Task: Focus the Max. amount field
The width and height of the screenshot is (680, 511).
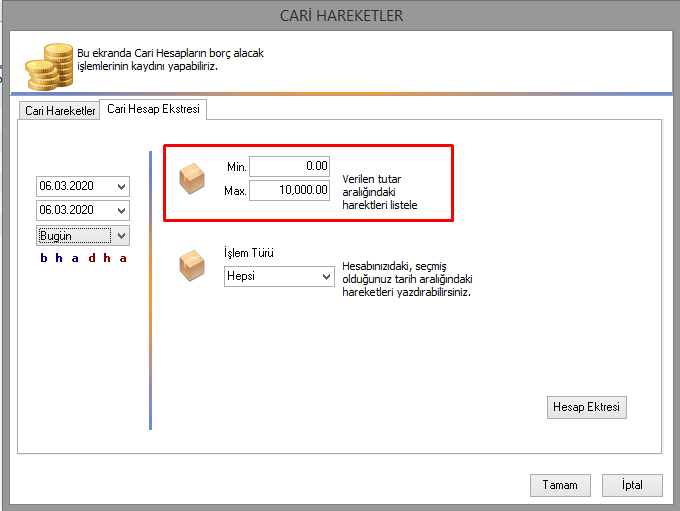Action: click(289, 190)
